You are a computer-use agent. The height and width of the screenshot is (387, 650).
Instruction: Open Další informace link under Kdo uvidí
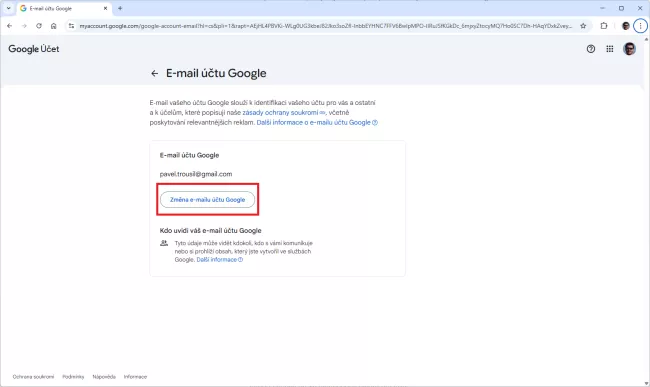click(x=219, y=259)
